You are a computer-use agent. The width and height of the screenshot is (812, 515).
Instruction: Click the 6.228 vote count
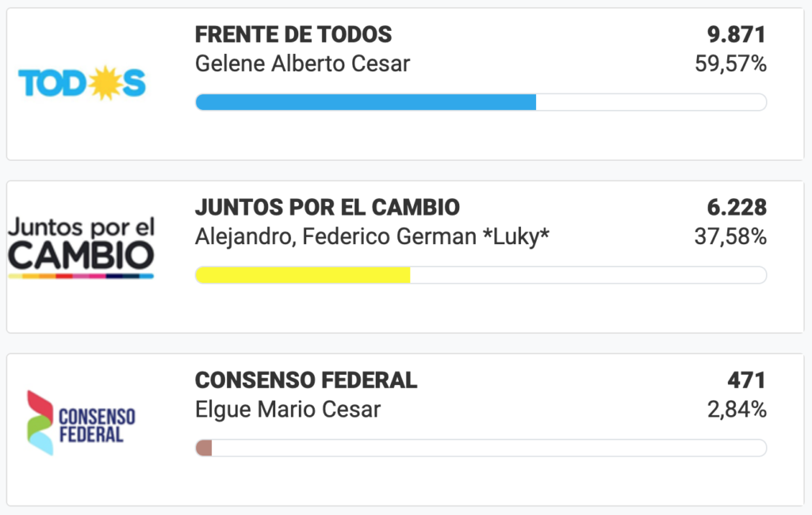(x=737, y=208)
